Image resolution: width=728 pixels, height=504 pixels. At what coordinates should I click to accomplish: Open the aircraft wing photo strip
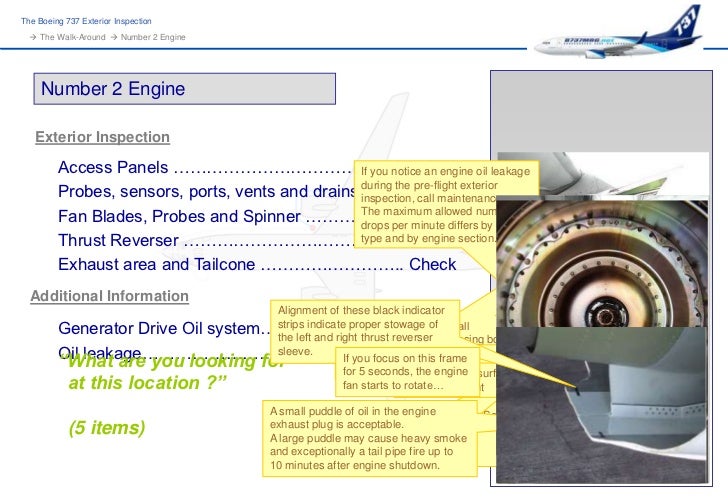click(602, 175)
